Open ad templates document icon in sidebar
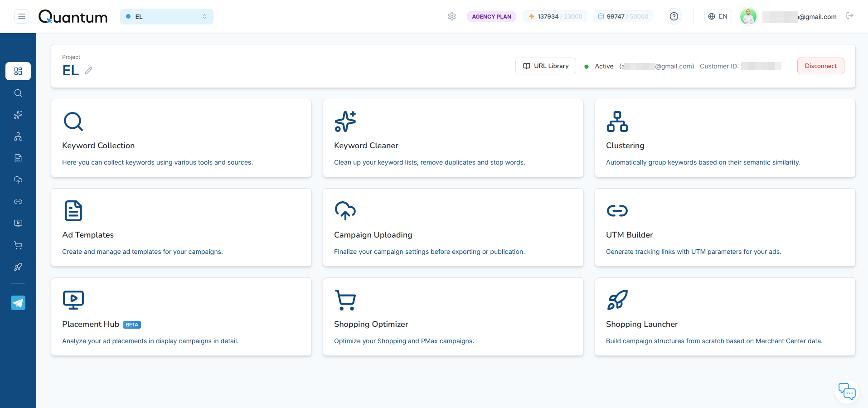The image size is (868, 408). (x=18, y=158)
